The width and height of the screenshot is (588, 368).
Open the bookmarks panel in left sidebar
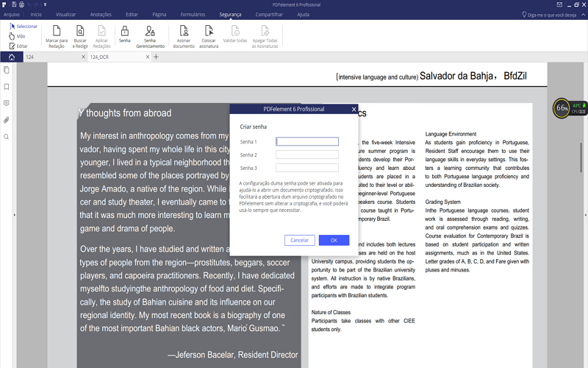click(7, 86)
